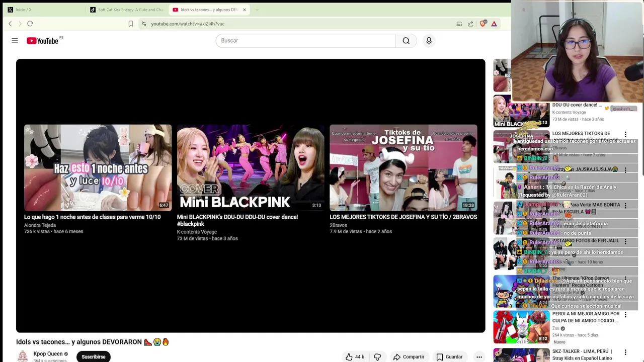Click the search magnifier button
Viewport: 644px width, 362px height.
(406, 41)
